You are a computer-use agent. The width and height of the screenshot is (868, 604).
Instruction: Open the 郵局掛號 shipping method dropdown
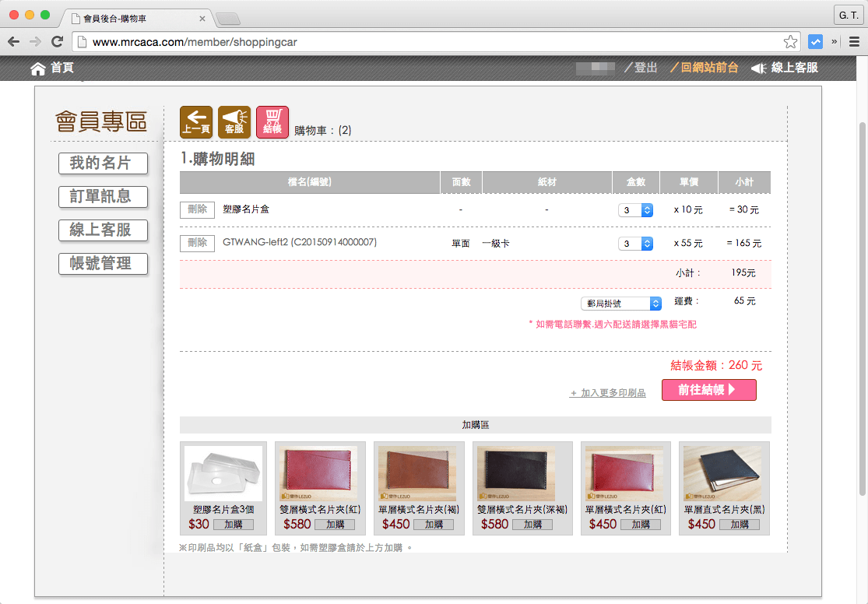pyautogui.click(x=620, y=303)
